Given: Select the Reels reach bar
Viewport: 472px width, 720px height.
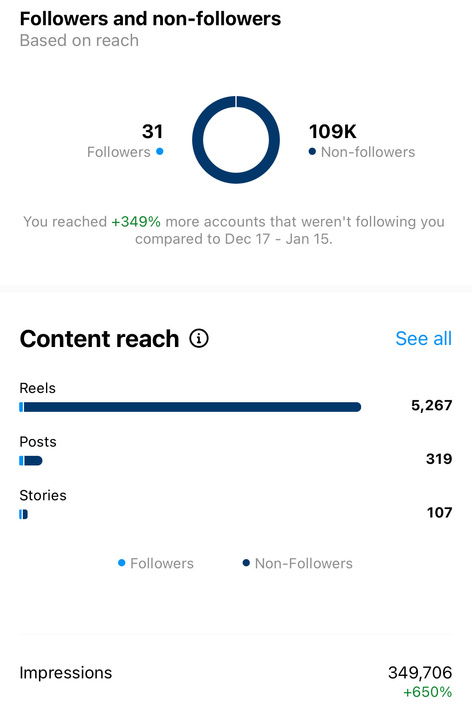Looking at the screenshot, I should point(190,407).
